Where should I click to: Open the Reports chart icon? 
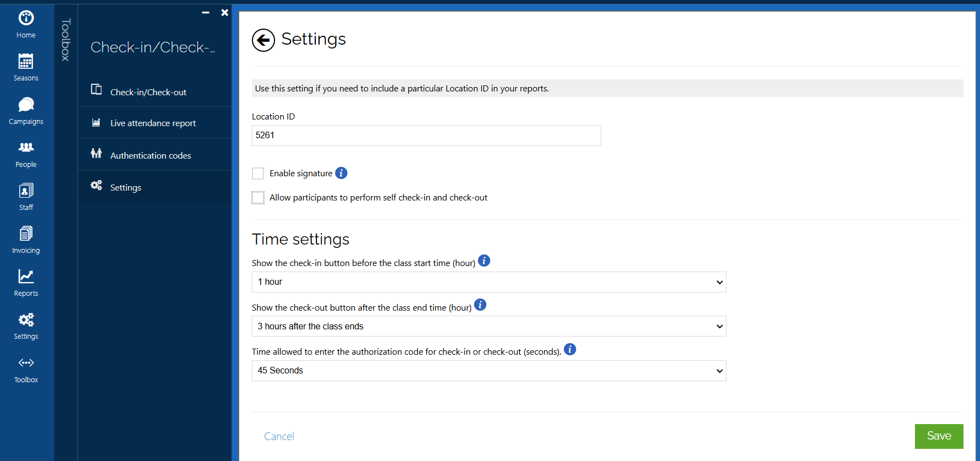coord(26,276)
